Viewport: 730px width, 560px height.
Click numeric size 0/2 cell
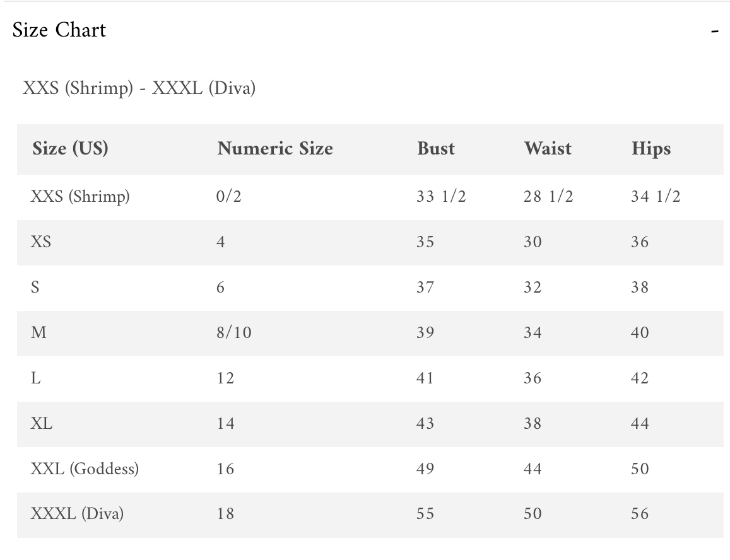[x=228, y=197]
